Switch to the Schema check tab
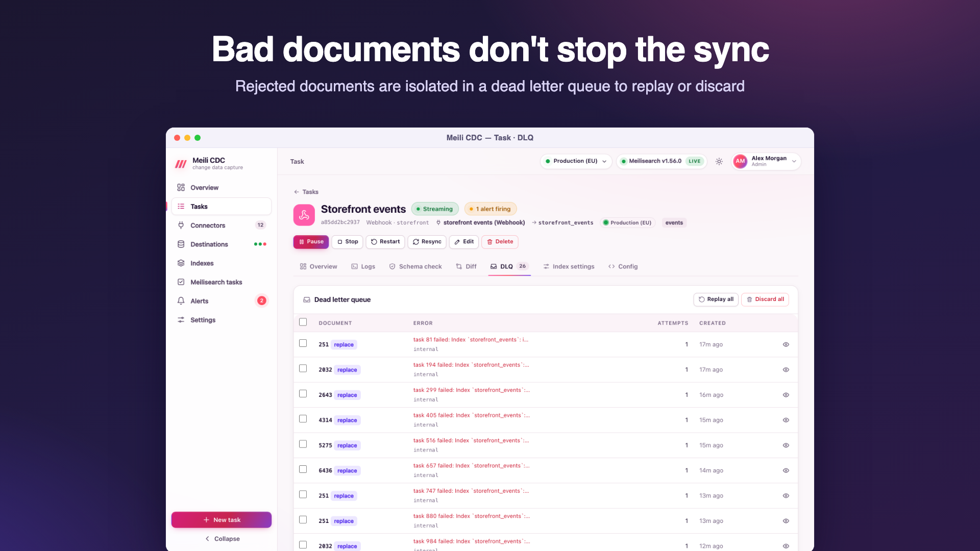This screenshot has width=980, height=551. [x=415, y=266]
